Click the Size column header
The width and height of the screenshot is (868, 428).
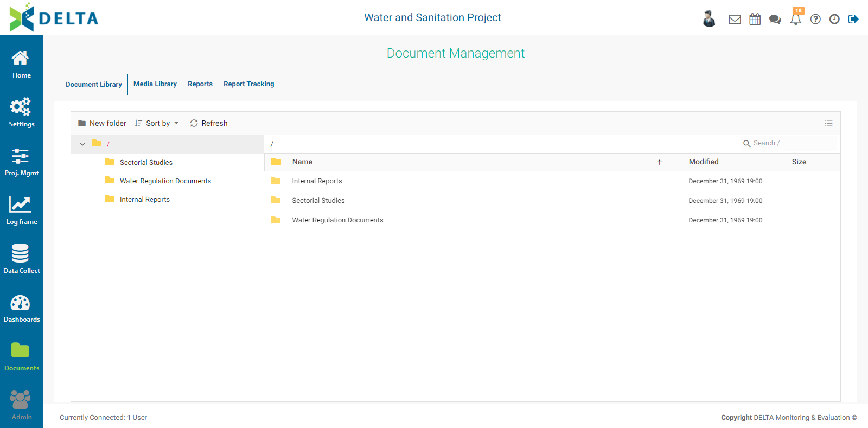click(799, 162)
